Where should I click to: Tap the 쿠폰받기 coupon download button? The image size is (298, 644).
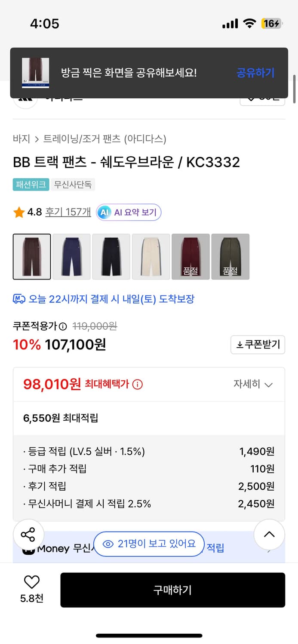pos(258,344)
